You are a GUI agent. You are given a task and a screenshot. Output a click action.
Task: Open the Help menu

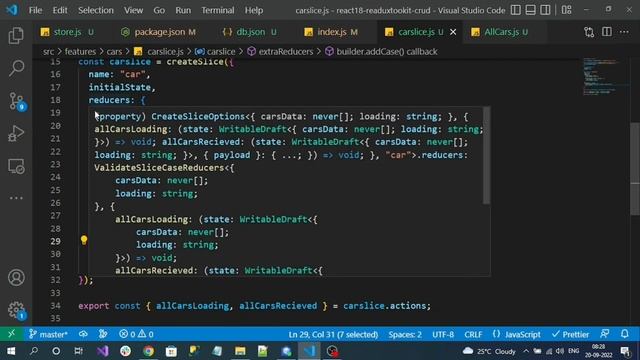coord(254,10)
